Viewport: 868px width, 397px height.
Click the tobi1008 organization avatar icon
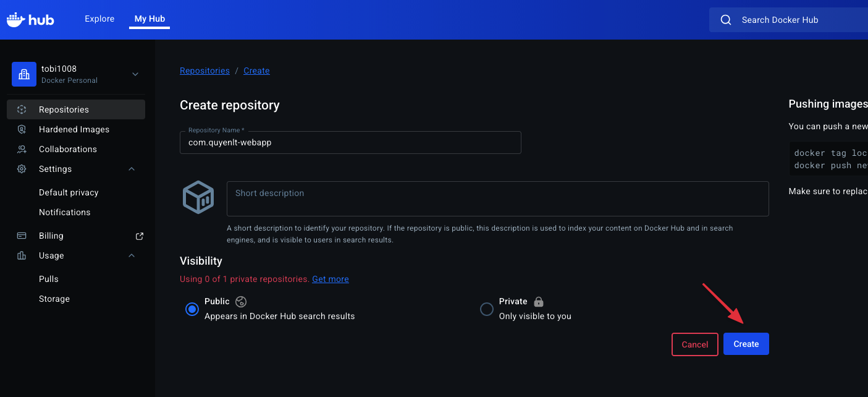pos(24,74)
